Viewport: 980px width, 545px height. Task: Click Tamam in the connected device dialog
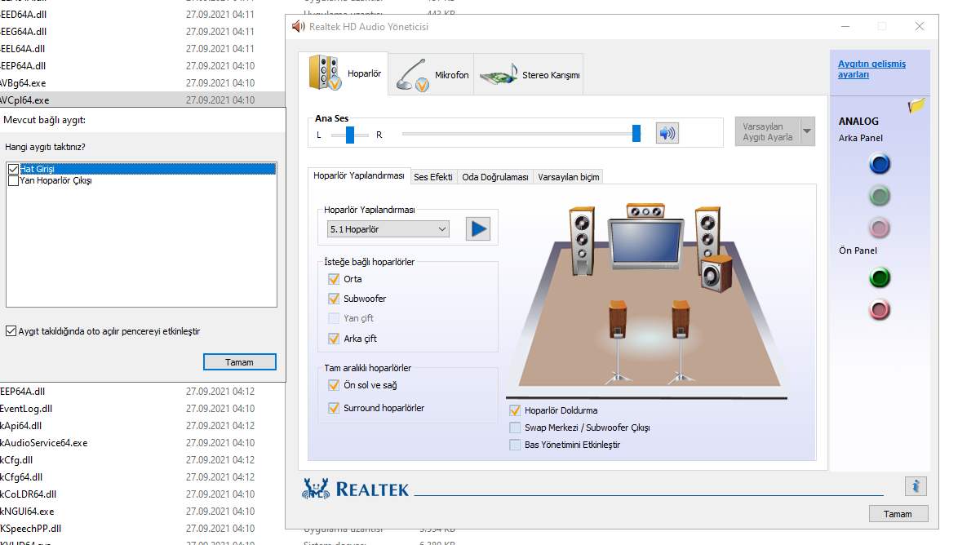click(239, 362)
